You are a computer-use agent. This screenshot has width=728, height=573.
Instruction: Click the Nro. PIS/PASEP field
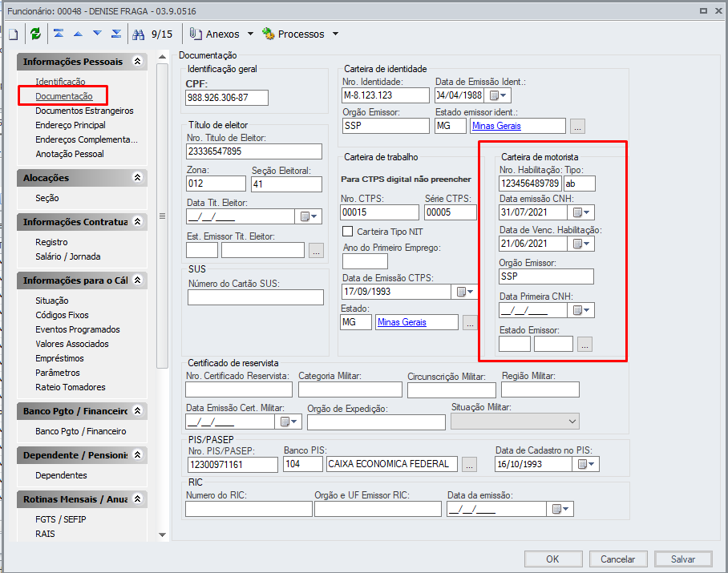233,465
